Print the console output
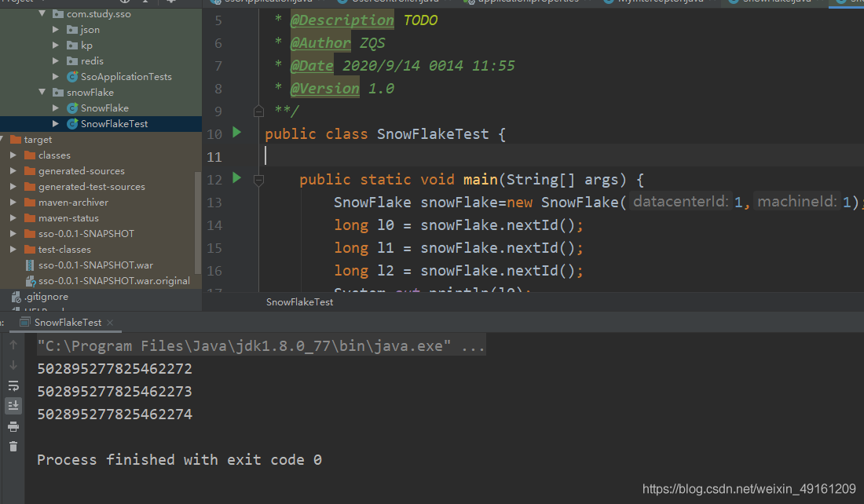 (x=13, y=427)
